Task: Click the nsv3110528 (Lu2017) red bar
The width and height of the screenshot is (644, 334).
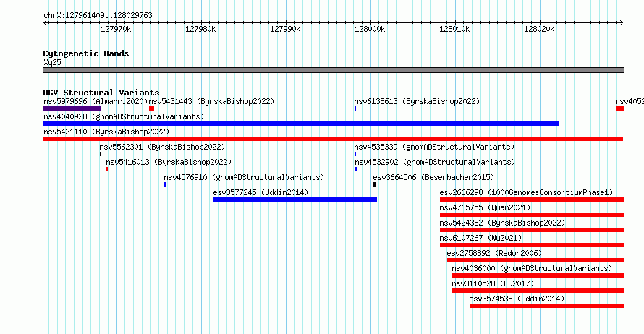Action: click(x=538, y=291)
